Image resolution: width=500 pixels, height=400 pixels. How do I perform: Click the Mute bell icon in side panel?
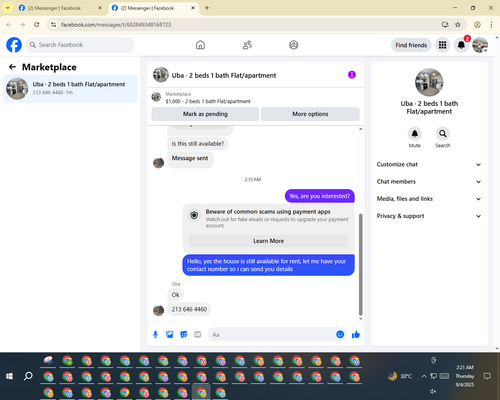415,134
